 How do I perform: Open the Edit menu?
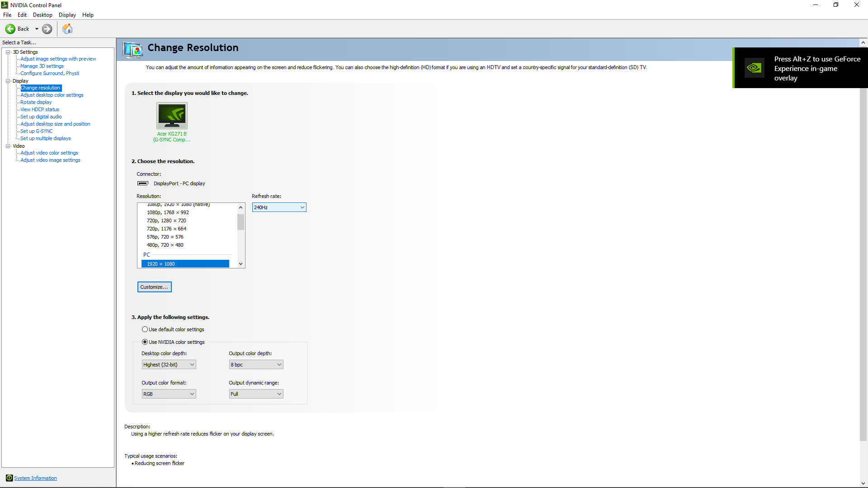pos(22,15)
